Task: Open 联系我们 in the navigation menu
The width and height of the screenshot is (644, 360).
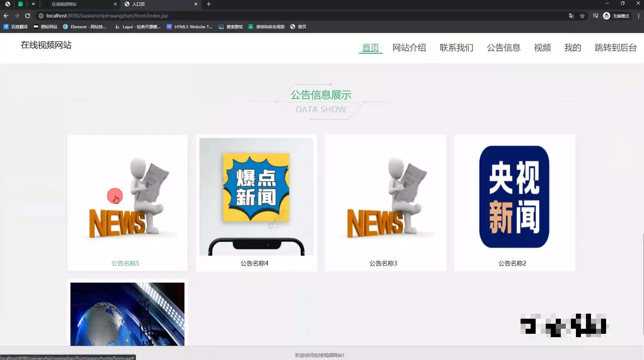Action: [x=457, y=48]
